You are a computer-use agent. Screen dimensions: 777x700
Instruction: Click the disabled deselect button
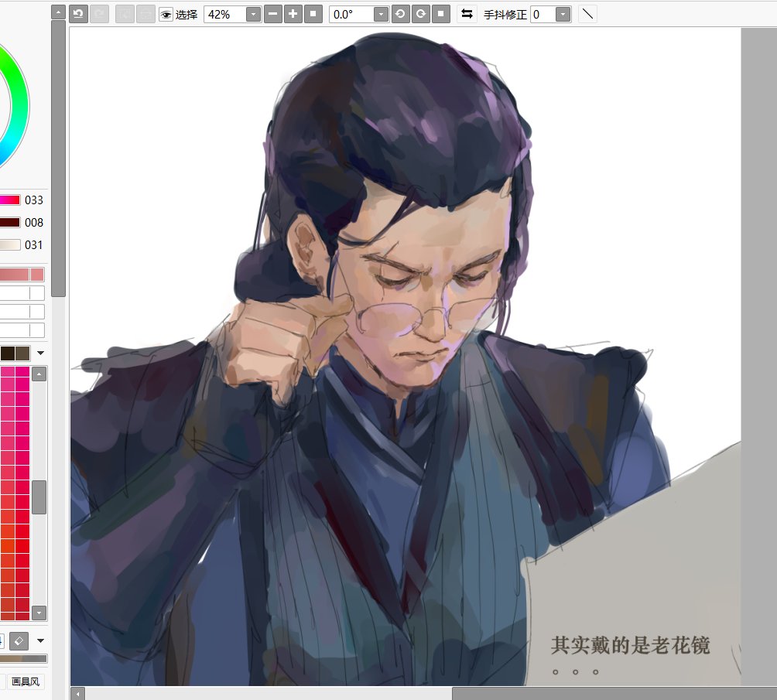(125, 14)
